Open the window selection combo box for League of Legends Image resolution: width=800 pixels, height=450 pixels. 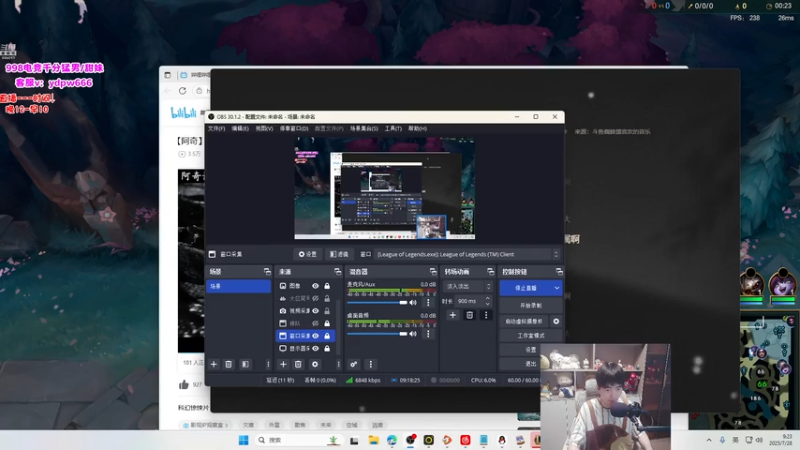pyautogui.click(x=468, y=254)
